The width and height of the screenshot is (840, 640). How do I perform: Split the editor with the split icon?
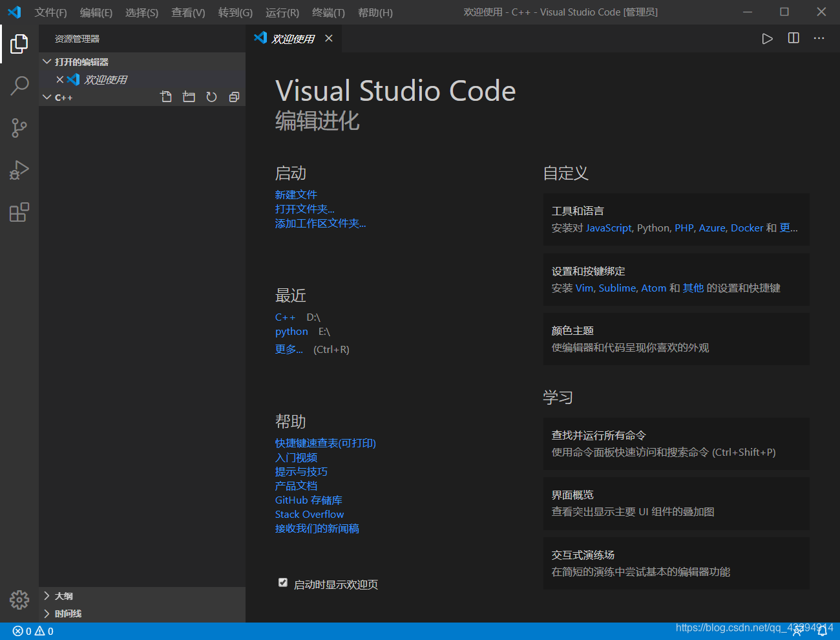pyautogui.click(x=793, y=38)
